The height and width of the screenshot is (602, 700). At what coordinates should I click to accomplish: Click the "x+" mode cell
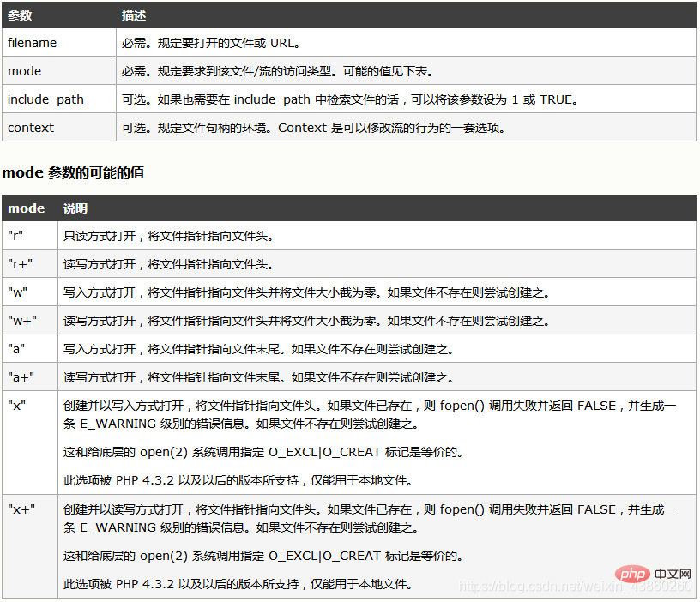click(21, 509)
